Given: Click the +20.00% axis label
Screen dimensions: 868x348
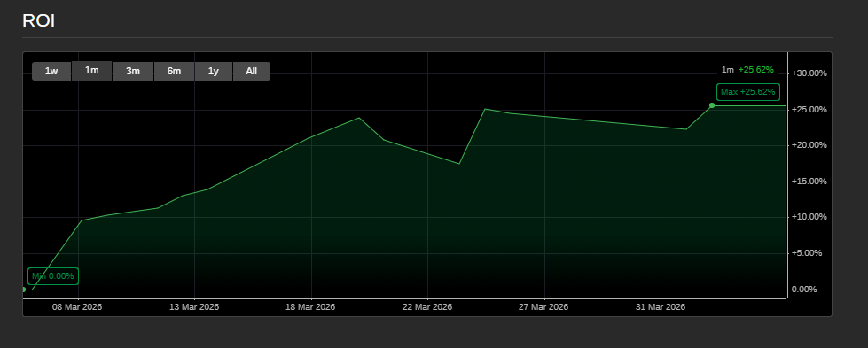Looking at the screenshot, I should pyautogui.click(x=809, y=145).
